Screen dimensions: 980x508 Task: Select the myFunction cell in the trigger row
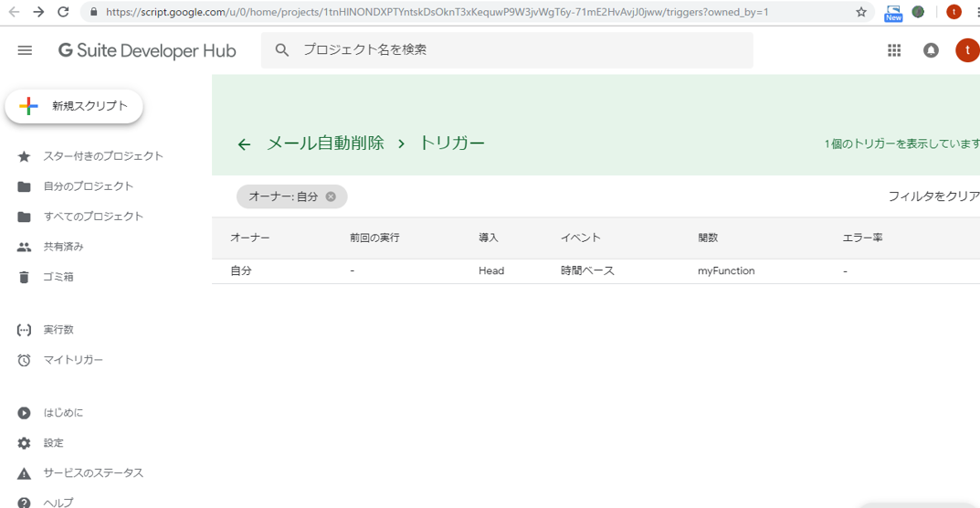pos(726,270)
